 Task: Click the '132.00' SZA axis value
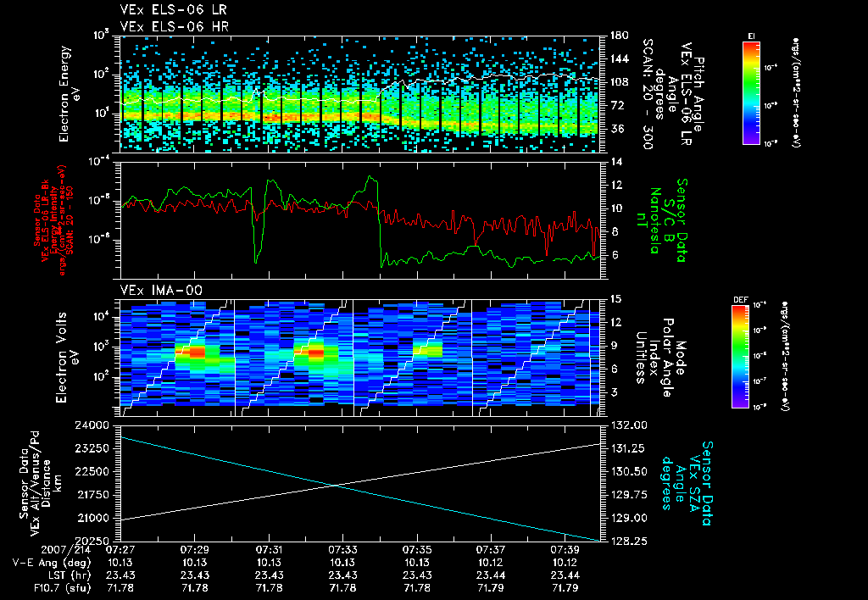(628, 425)
